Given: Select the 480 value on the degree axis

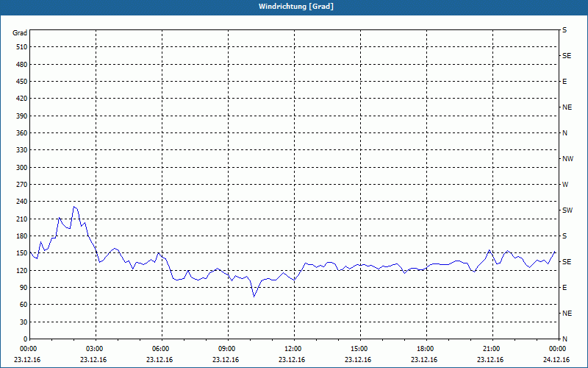Looking at the screenshot, I should tap(22, 65).
